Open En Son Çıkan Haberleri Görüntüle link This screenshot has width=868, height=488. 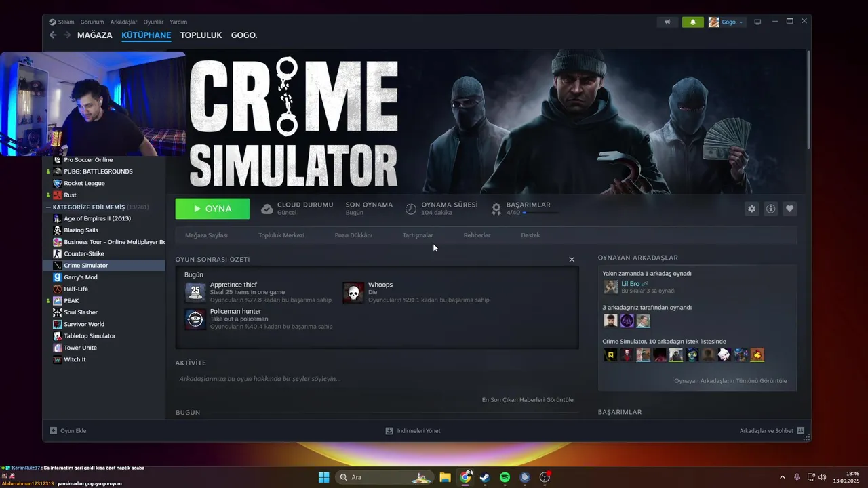(528, 400)
